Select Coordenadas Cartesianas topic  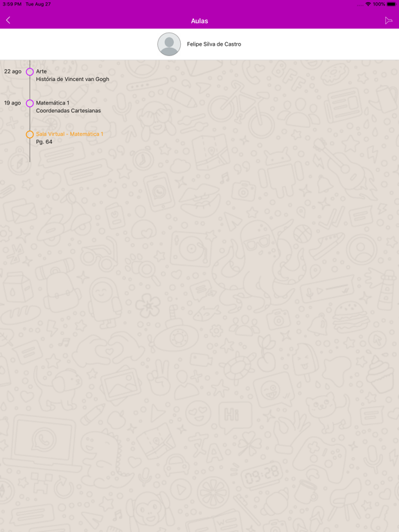pos(68,111)
